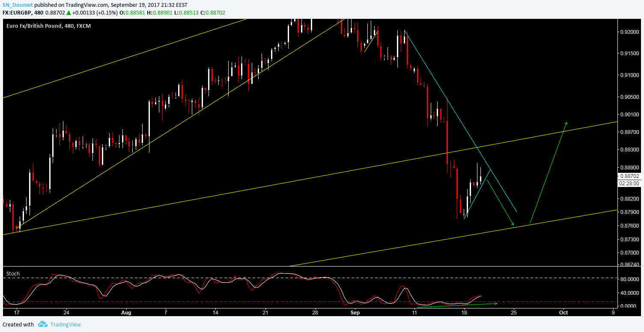644x332 pixels.
Task: Click the 'Euro Fx/British Pound, 480, FXCM' chart title
Action: [x=49, y=26]
